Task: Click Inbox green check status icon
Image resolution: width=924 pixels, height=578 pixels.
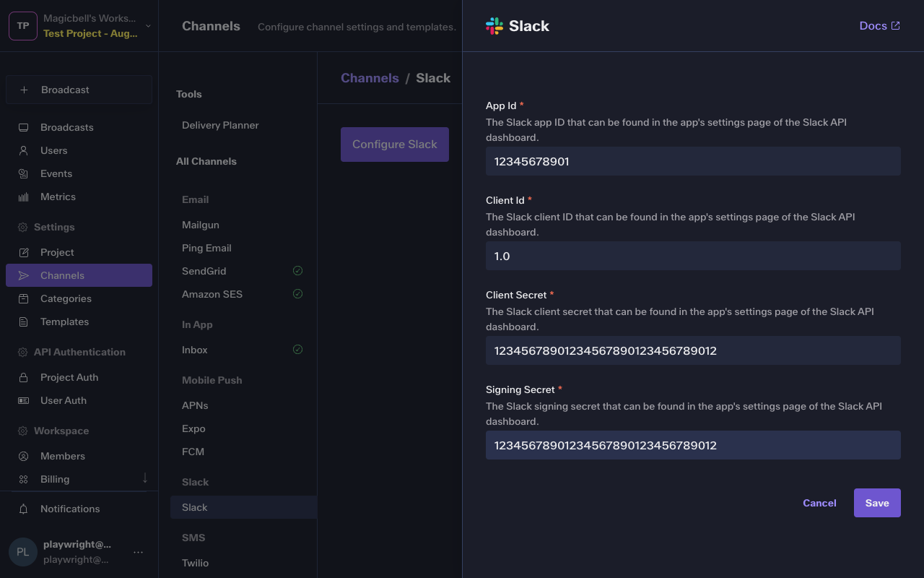Action: click(x=297, y=350)
